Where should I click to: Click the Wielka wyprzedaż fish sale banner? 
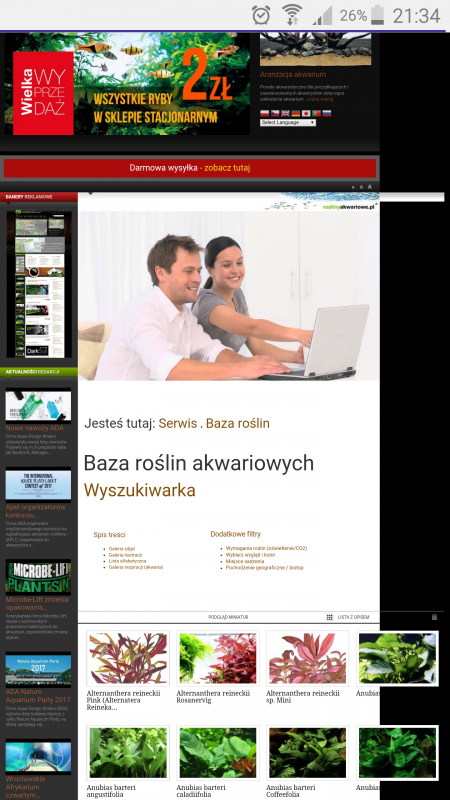pos(128,84)
